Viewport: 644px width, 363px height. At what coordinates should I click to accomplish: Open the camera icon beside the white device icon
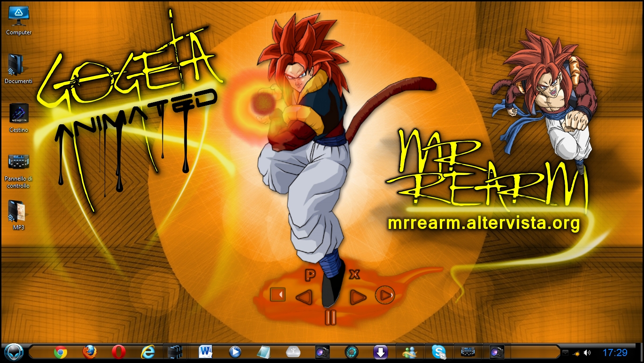click(322, 352)
